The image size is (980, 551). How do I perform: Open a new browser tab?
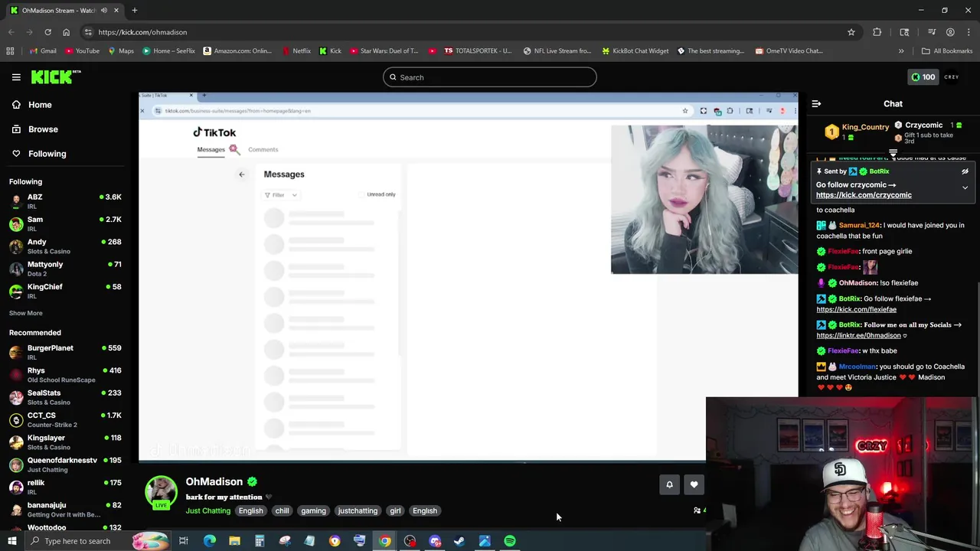pyautogui.click(x=135, y=11)
